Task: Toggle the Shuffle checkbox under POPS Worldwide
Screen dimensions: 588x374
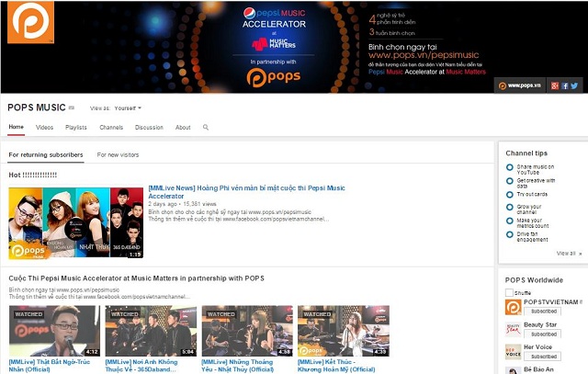Action: click(509, 292)
